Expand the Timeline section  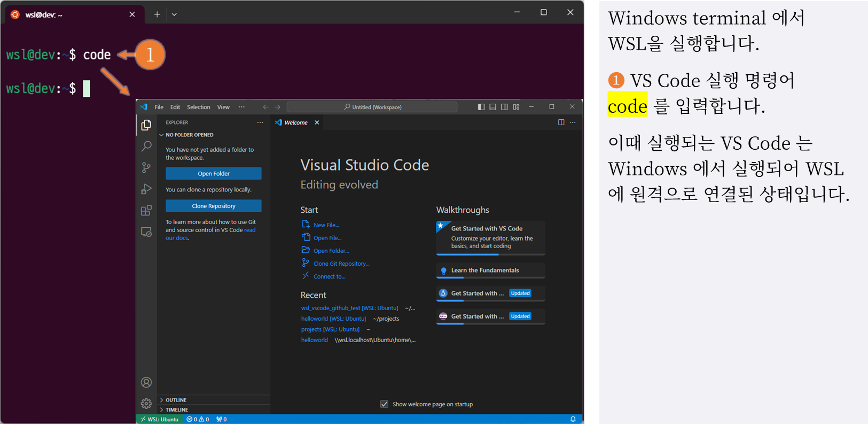[214, 410]
